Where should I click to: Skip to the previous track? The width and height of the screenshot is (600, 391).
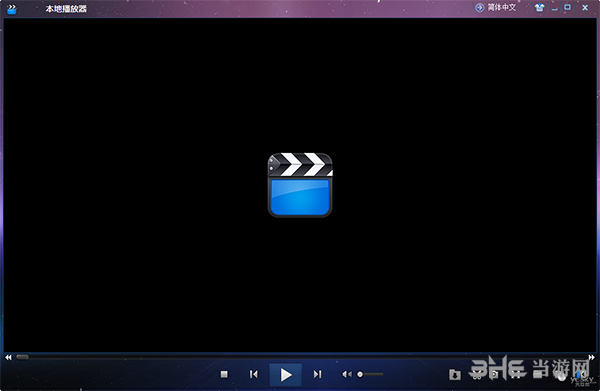[253, 374]
